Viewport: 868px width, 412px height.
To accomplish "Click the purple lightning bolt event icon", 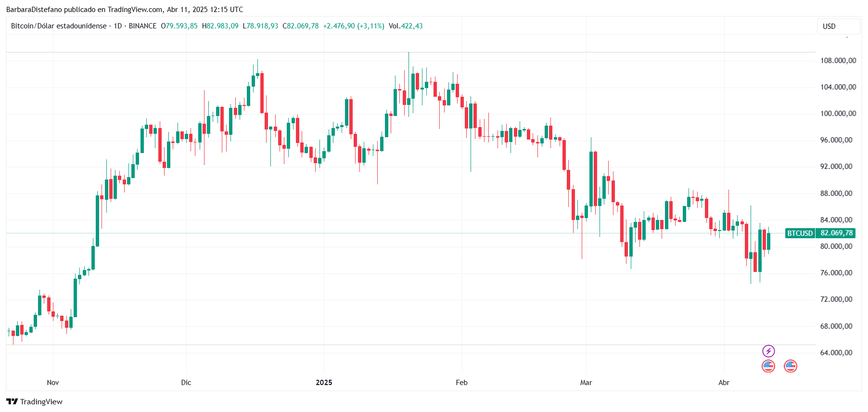I will tap(768, 351).
